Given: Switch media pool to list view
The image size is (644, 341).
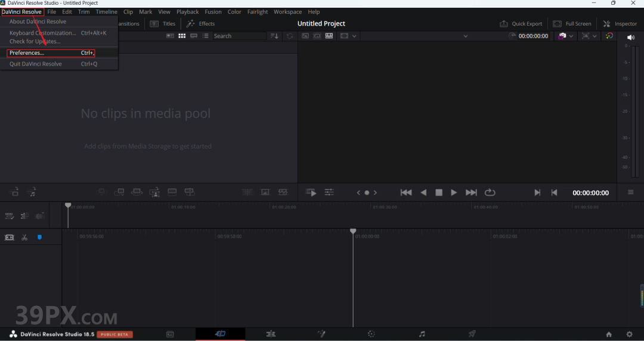Looking at the screenshot, I should [206, 36].
